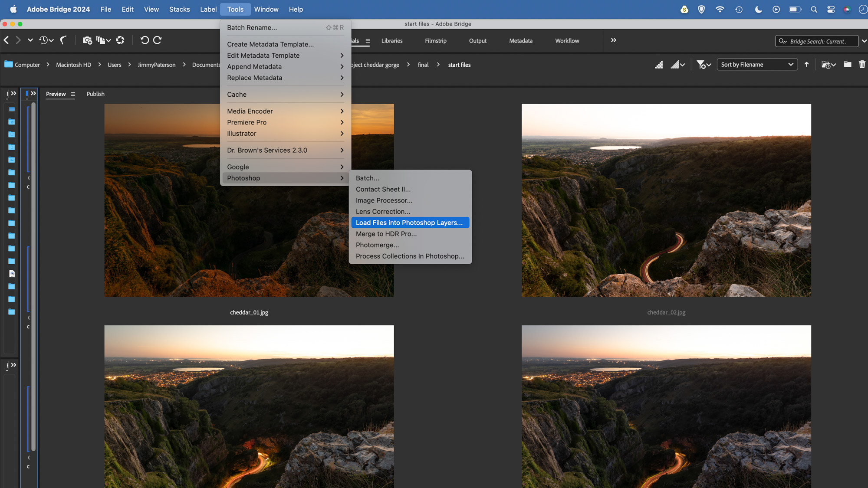
Task: Open Dr. Brown's Services 2.3.0 submenu
Action: point(285,151)
